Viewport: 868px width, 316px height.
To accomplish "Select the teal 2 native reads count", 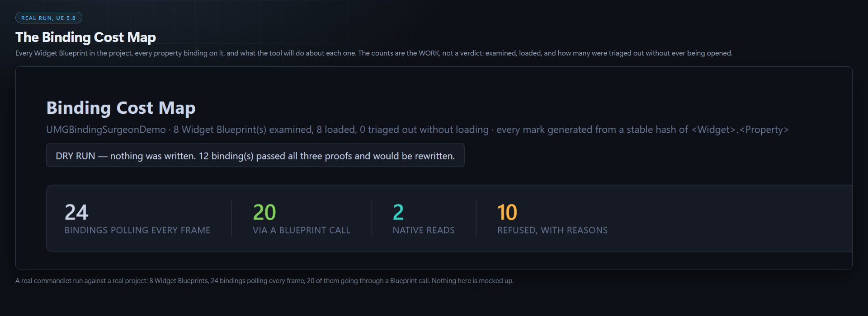I will (398, 212).
